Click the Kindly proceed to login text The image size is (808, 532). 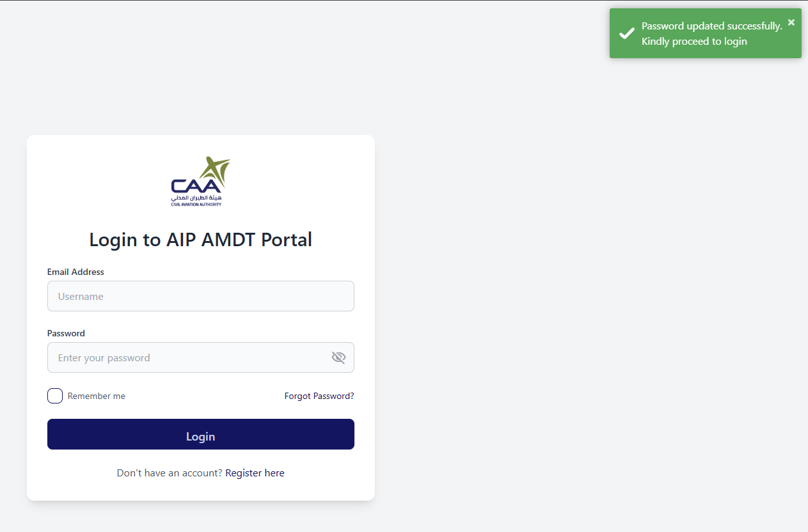pyautogui.click(x=694, y=42)
